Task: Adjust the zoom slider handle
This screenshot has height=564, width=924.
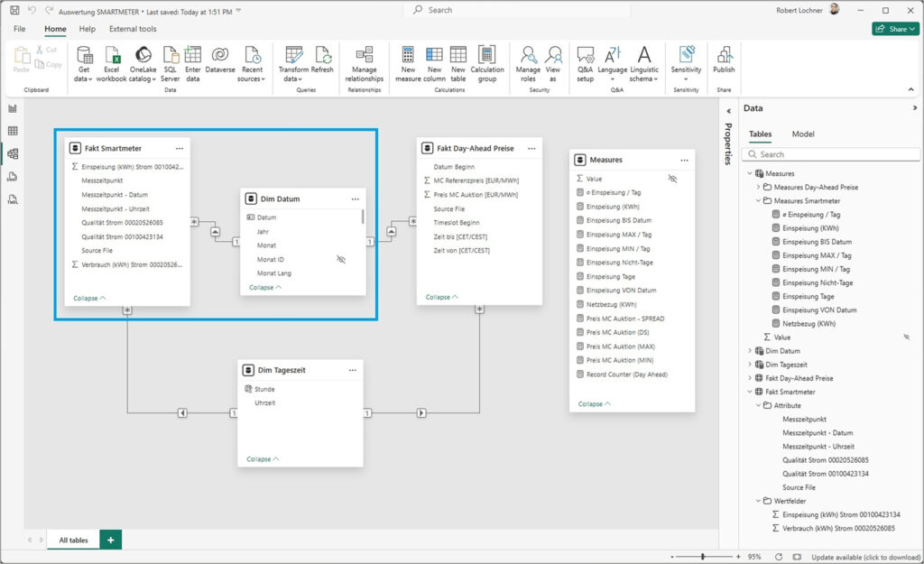Action: [x=703, y=557]
